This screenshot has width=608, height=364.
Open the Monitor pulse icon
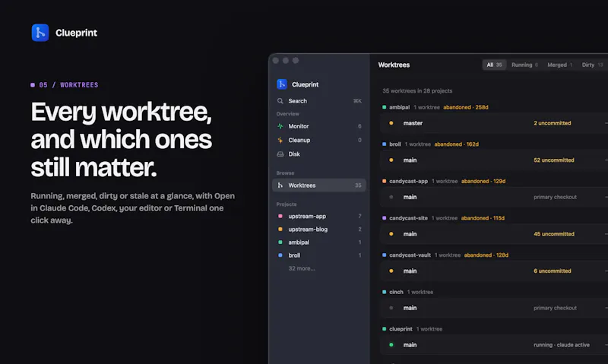click(x=280, y=126)
